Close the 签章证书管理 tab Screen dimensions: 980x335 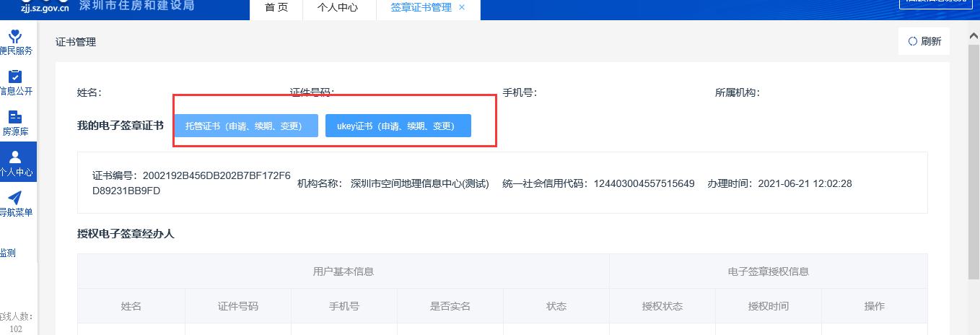coord(462,7)
